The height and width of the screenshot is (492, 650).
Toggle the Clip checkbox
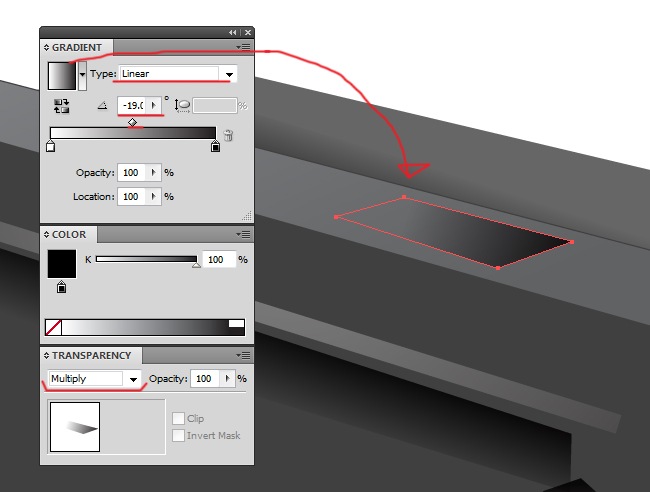point(178,419)
